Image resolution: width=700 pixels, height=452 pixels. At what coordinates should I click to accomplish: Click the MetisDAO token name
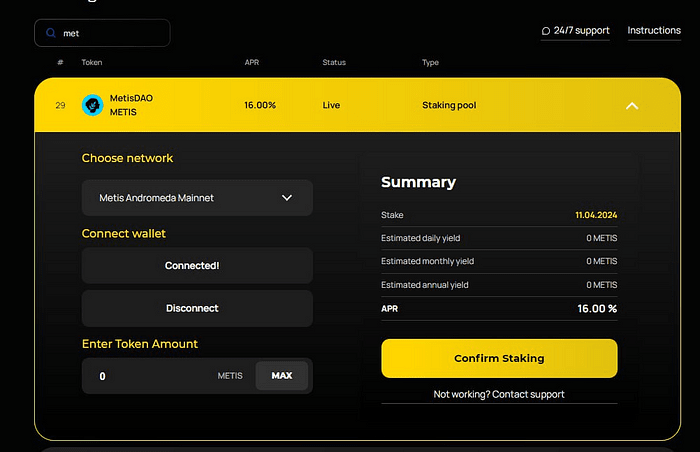coord(131,98)
